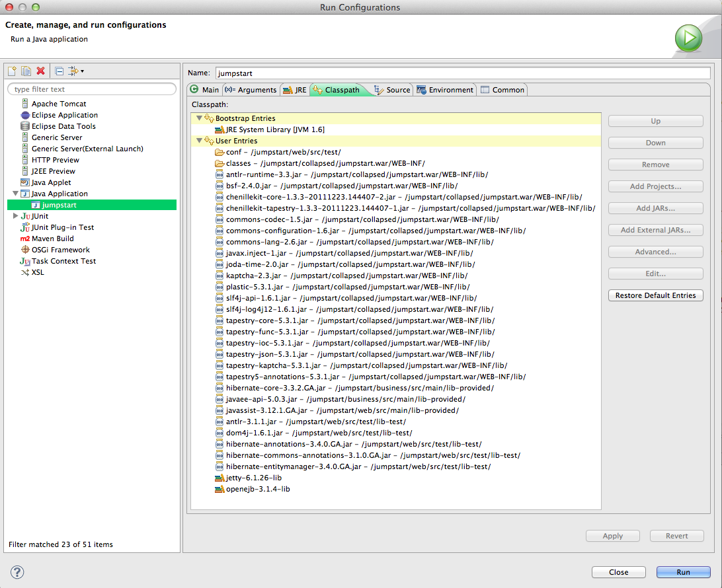Click Add JARs... button
722x588 pixels.
[x=655, y=208]
